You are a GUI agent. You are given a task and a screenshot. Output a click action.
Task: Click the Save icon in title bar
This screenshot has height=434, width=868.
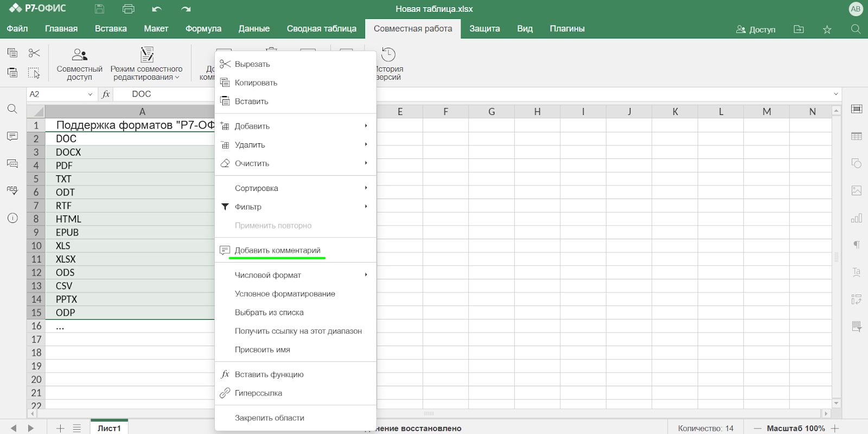click(x=99, y=9)
